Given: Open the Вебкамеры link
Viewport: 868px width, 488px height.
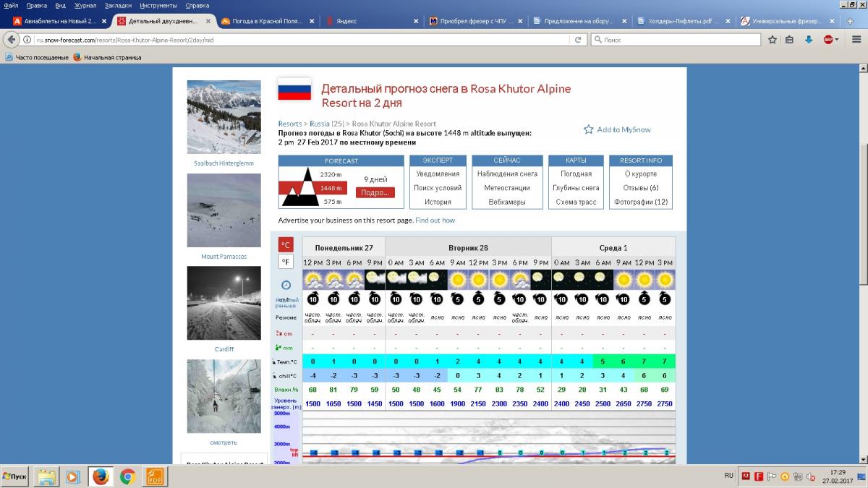Looking at the screenshot, I should coord(507,202).
